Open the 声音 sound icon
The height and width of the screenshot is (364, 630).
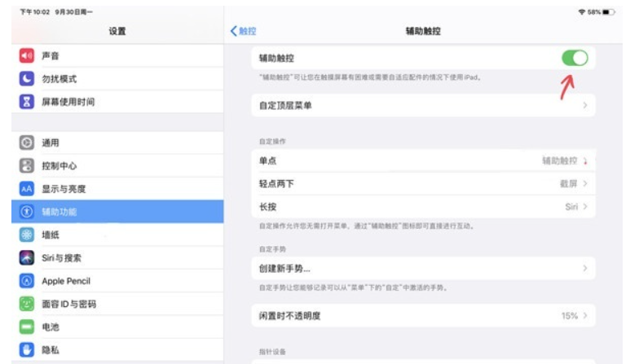click(27, 55)
